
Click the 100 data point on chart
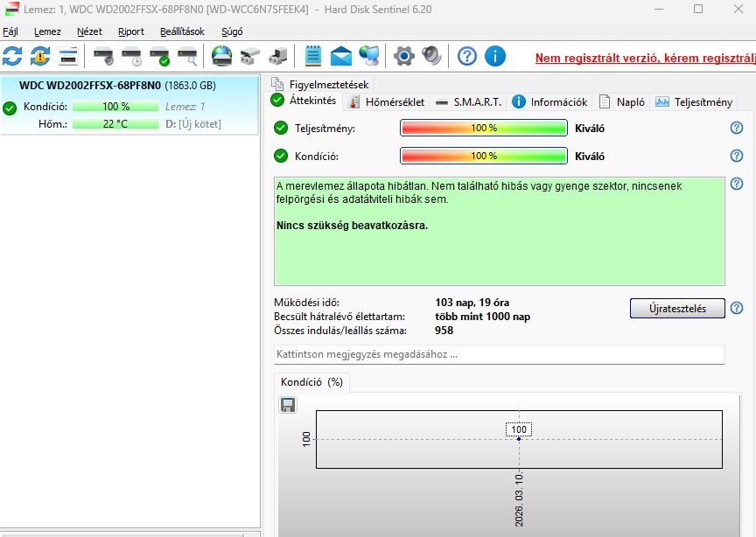519,439
